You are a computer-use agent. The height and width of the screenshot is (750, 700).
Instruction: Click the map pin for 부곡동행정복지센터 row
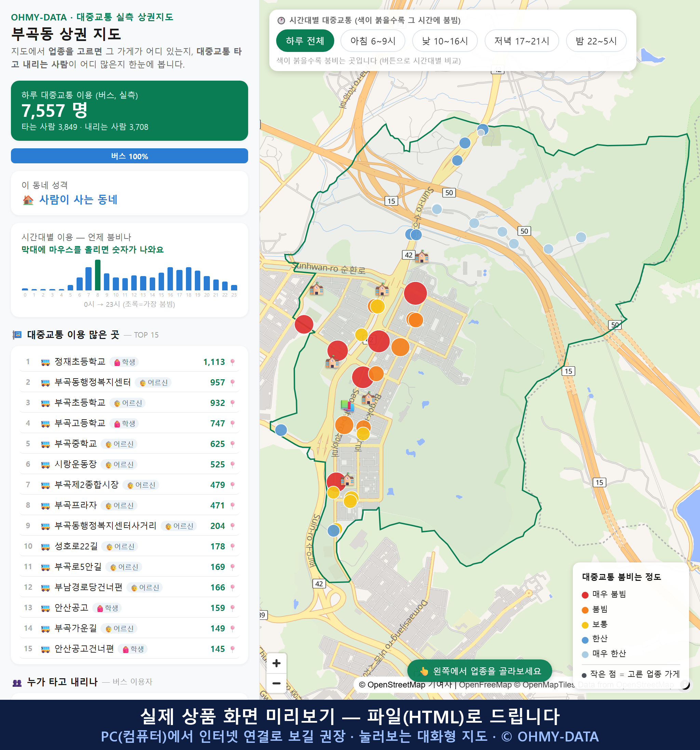[232, 383]
